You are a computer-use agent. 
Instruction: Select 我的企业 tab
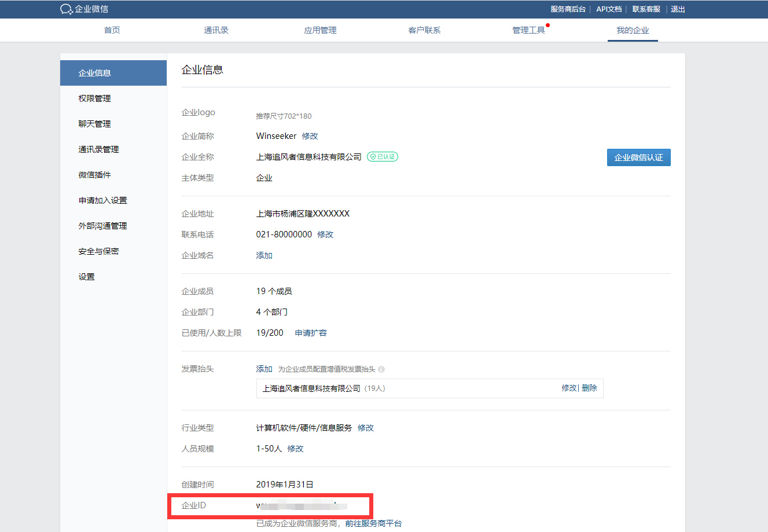coord(633,30)
